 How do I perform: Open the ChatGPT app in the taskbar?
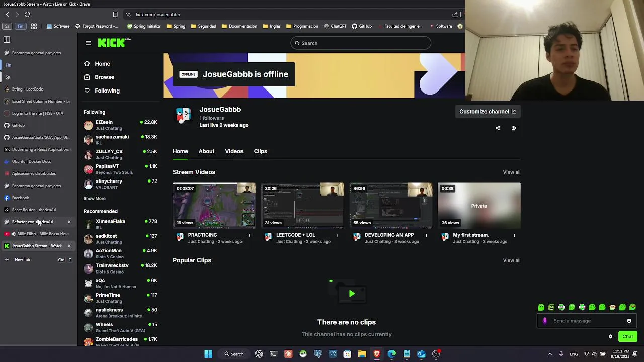click(259, 354)
